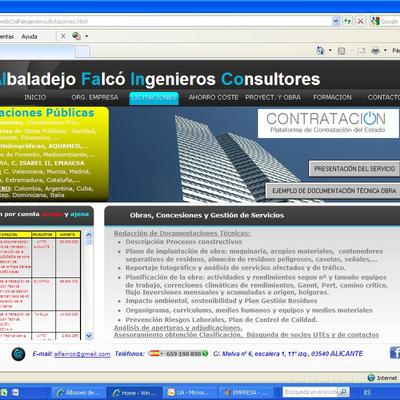
Task: Click the print icon
Action: [376, 51]
